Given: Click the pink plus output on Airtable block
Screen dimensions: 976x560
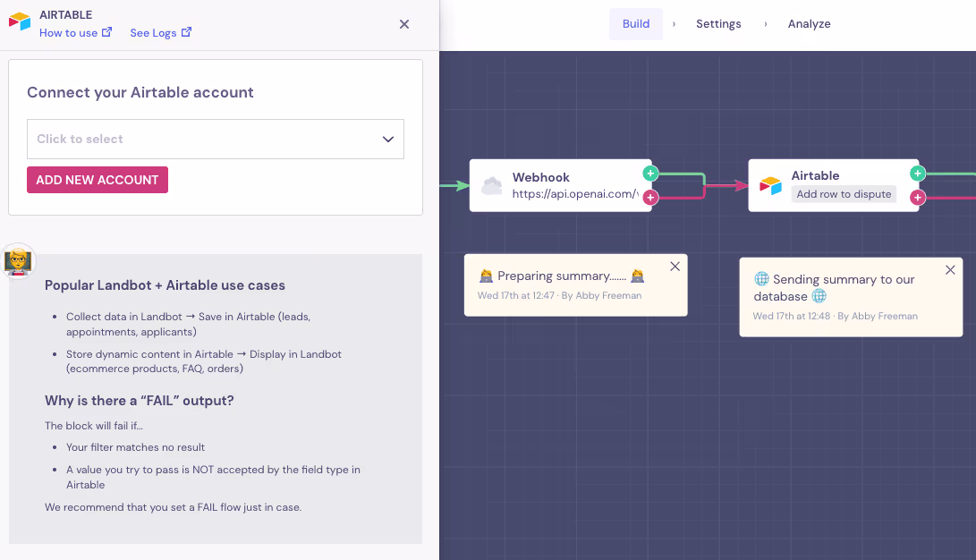Looking at the screenshot, I should [x=918, y=197].
